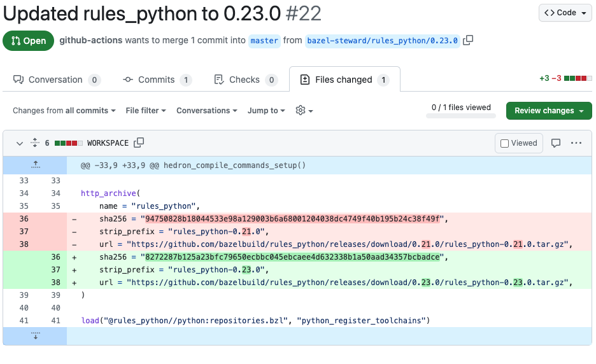The image size is (596, 364).
Task: Click the WORKSPACE file name
Action: tap(108, 143)
